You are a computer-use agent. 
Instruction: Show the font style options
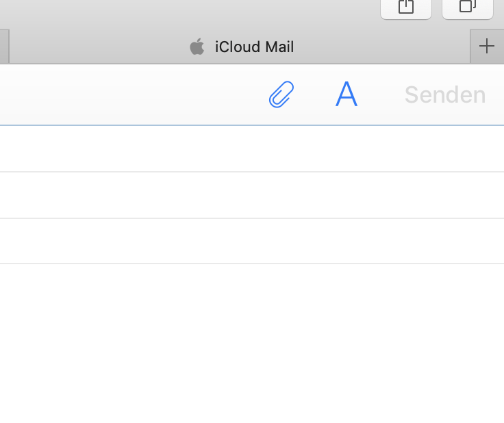click(346, 94)
